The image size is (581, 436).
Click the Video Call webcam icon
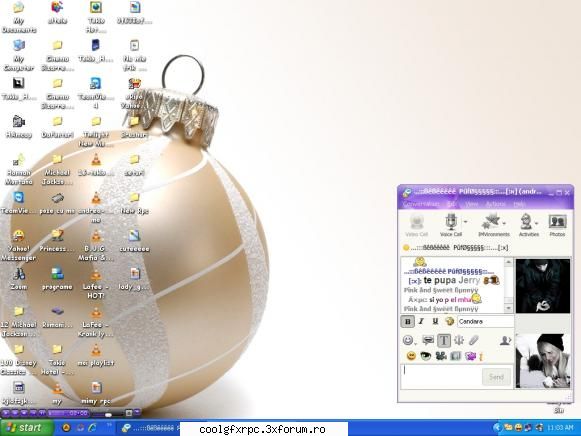click(x=416, y=225)
